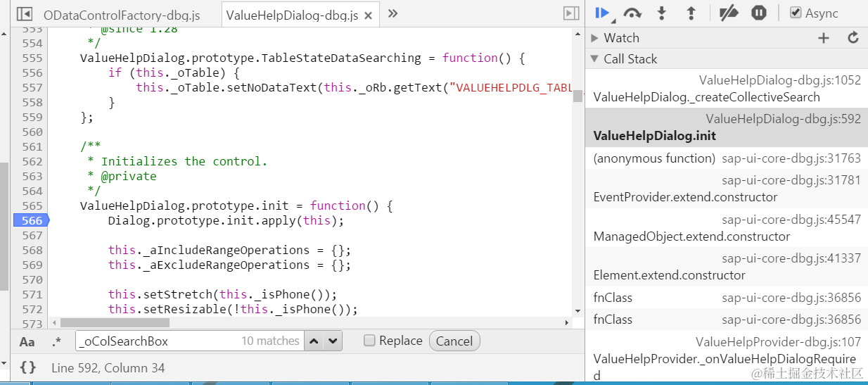The image size is (868, 385).
Task: Click the "this._aIncludeRangeOperations = {};" line
Action: click(229, 250)
